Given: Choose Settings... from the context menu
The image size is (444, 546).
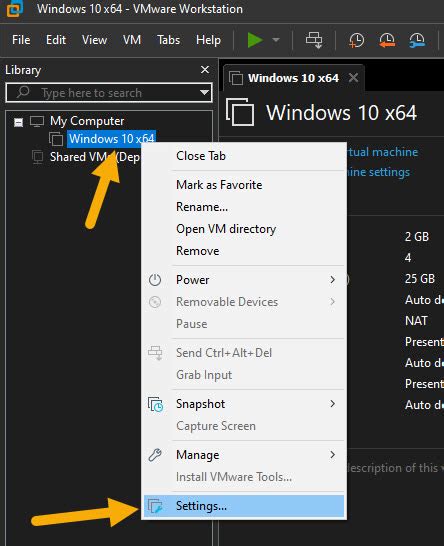Looking at the screenshot, I should [x=244, y=506].
